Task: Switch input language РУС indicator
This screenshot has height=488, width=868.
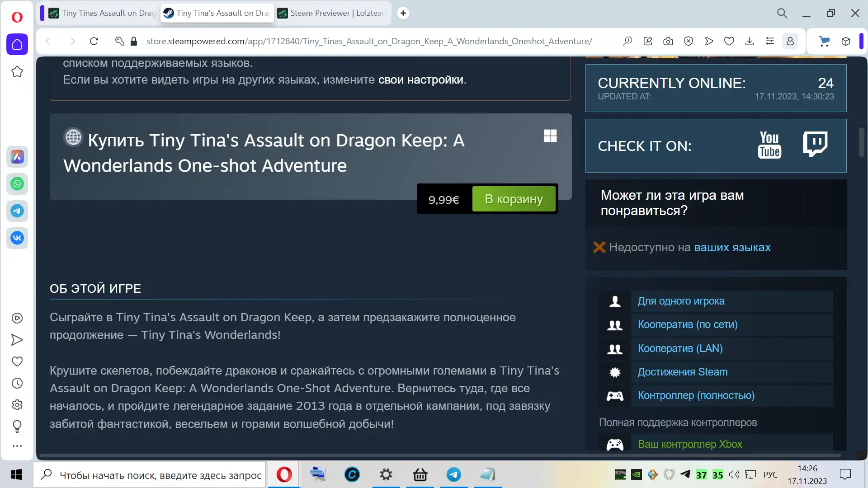Action: pos(770,475)
